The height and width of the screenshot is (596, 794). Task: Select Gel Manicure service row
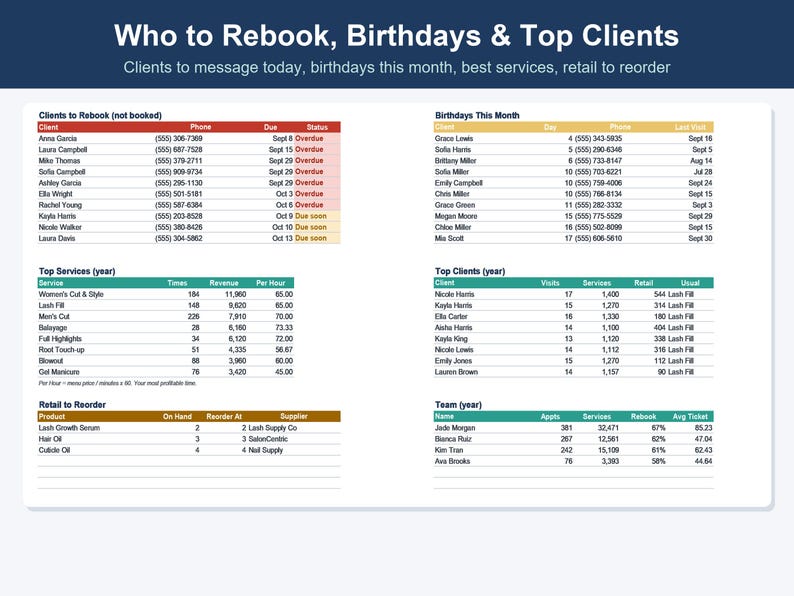click(x=166, y=372)
